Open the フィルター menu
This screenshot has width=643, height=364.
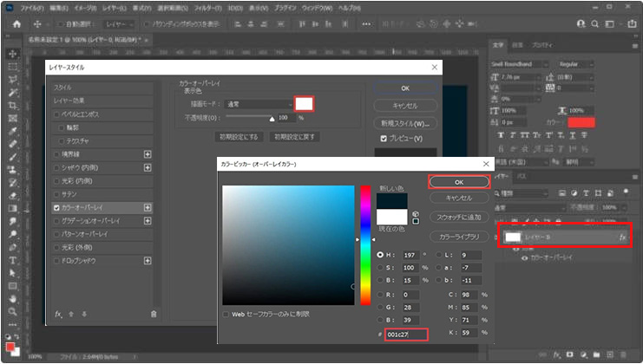pos(208,8)
